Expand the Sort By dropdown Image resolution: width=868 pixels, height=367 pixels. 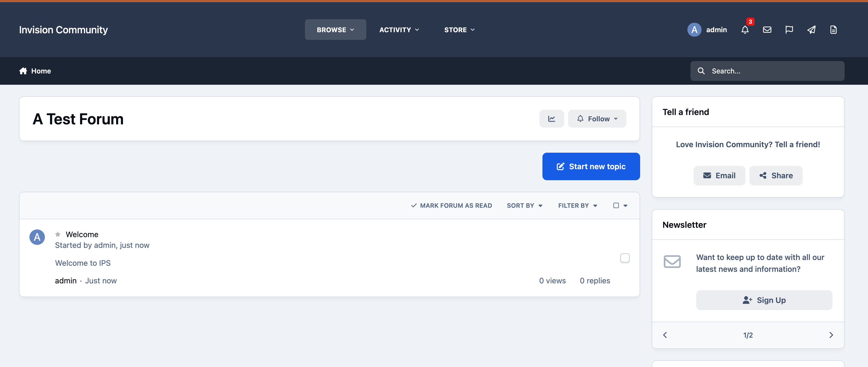click(x=525, y=206)
